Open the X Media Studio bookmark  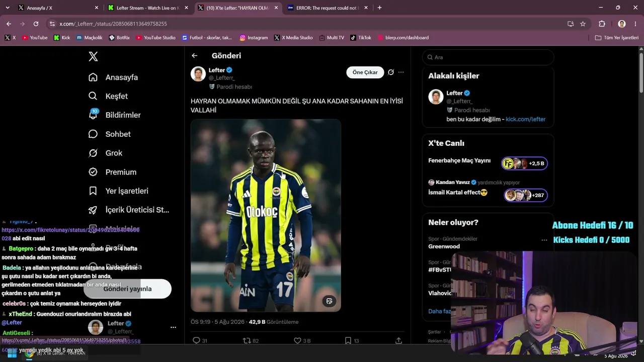click(x=293, y=38)
